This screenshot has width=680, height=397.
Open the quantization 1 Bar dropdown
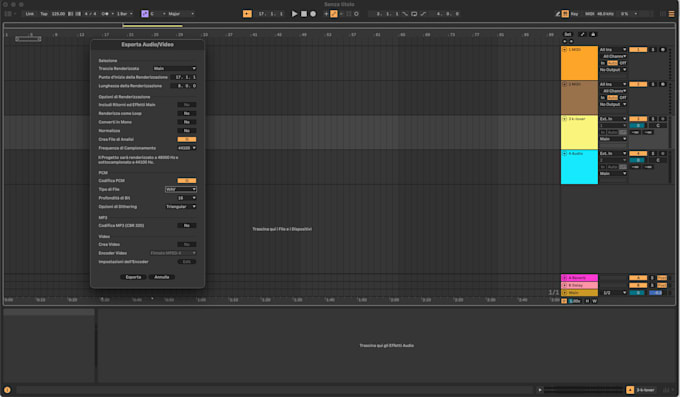(x=124, y=14)
